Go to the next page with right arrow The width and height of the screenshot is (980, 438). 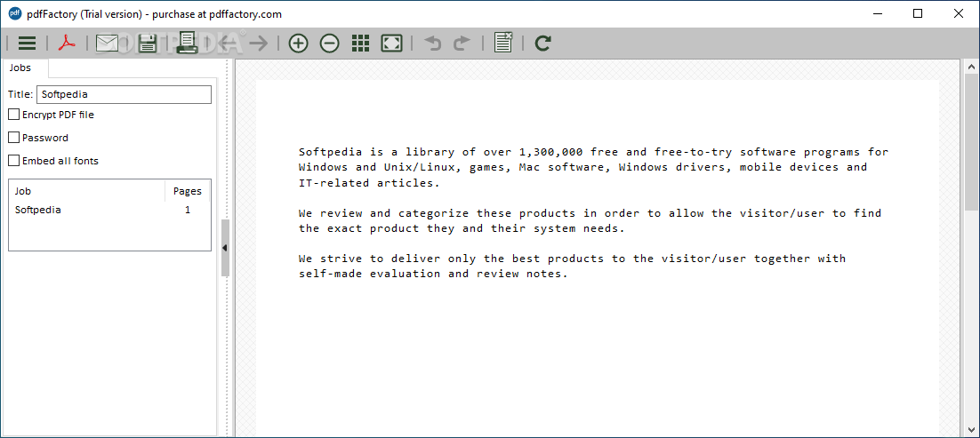[258, 44]
